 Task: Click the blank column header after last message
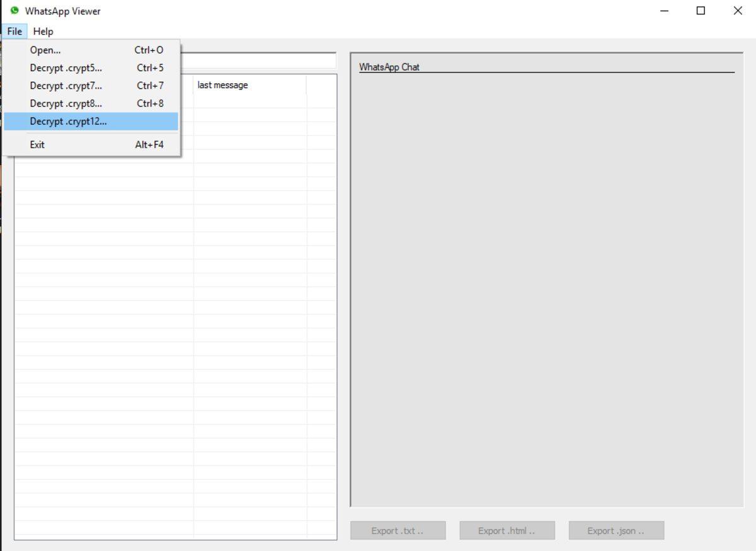[x=321, y=85]
